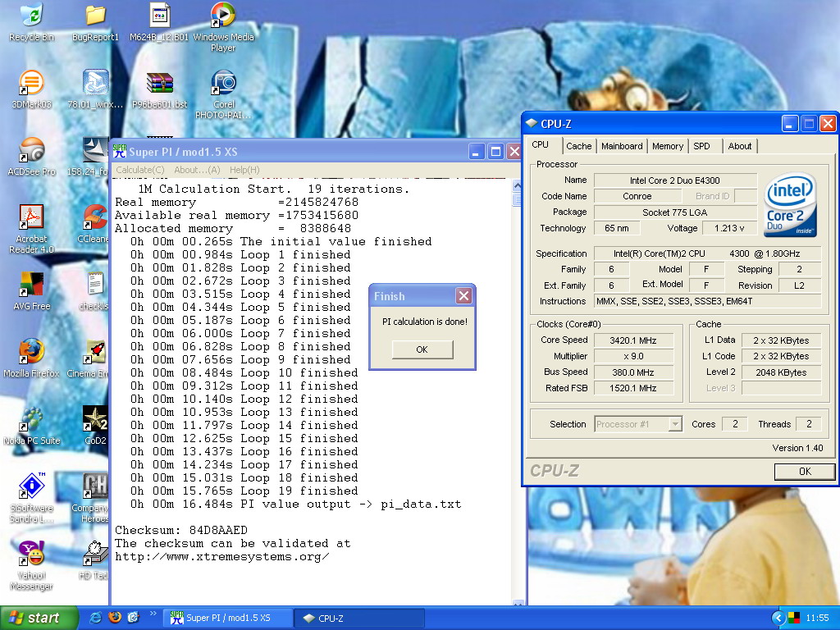Open the BugReport1 folder icon
The image size is (840, 630).
coord(95,22)
